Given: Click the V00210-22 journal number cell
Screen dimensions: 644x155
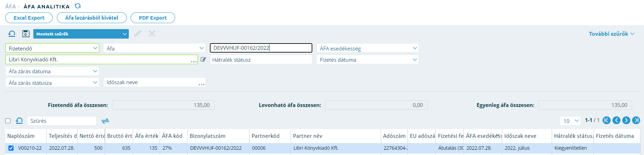Looking at the screenshot, I should [x=30, y=148].
